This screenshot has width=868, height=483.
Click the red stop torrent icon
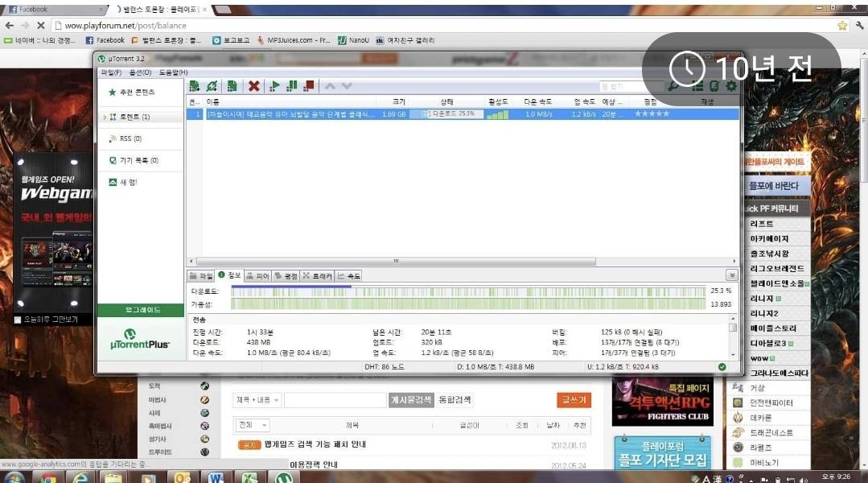point(309,86)
